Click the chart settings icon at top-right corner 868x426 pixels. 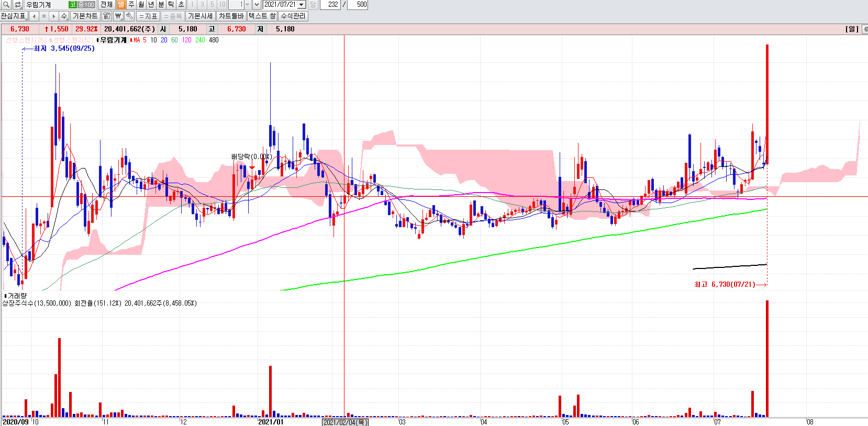click(865, 29)
